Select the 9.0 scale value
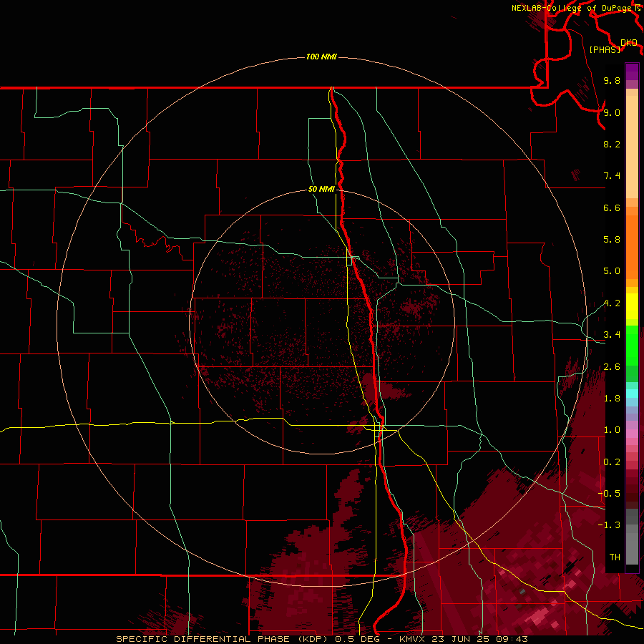This screenshot has width=644, height=644. click(612, 112)
